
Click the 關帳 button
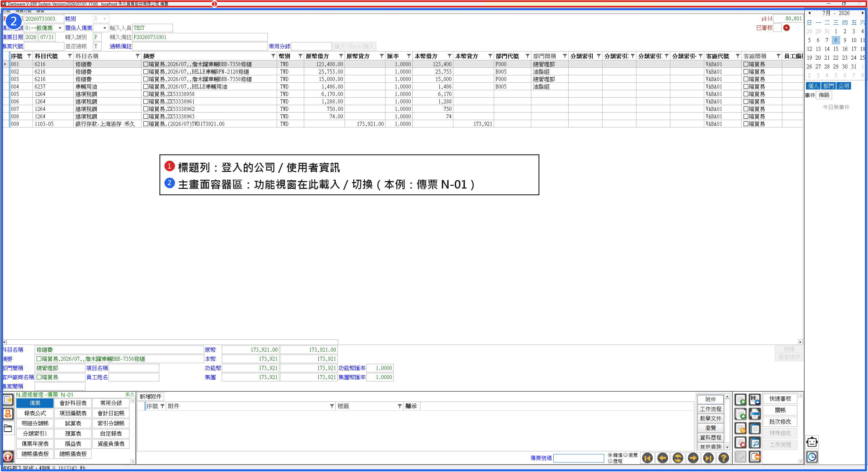(x=780, y=410)
